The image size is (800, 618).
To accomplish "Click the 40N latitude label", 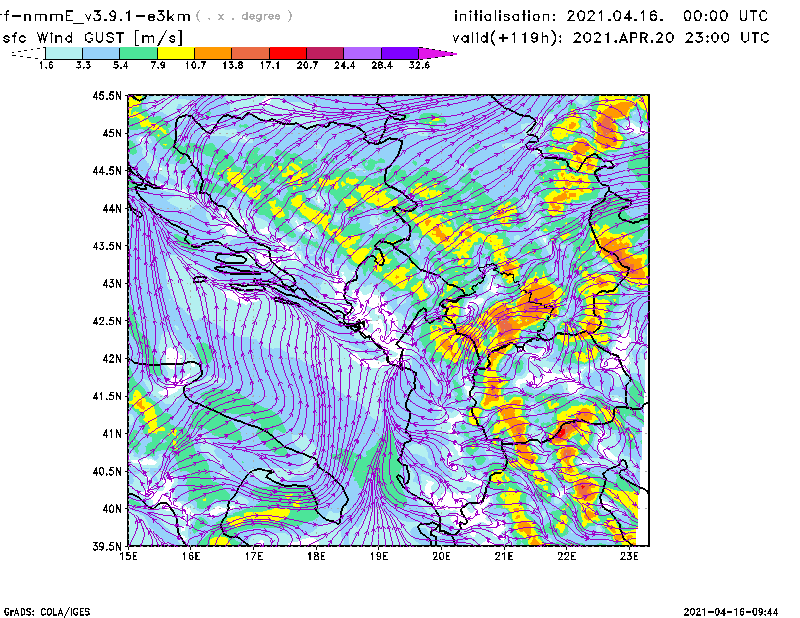I will pyautogui.click(x=112, y=509).
